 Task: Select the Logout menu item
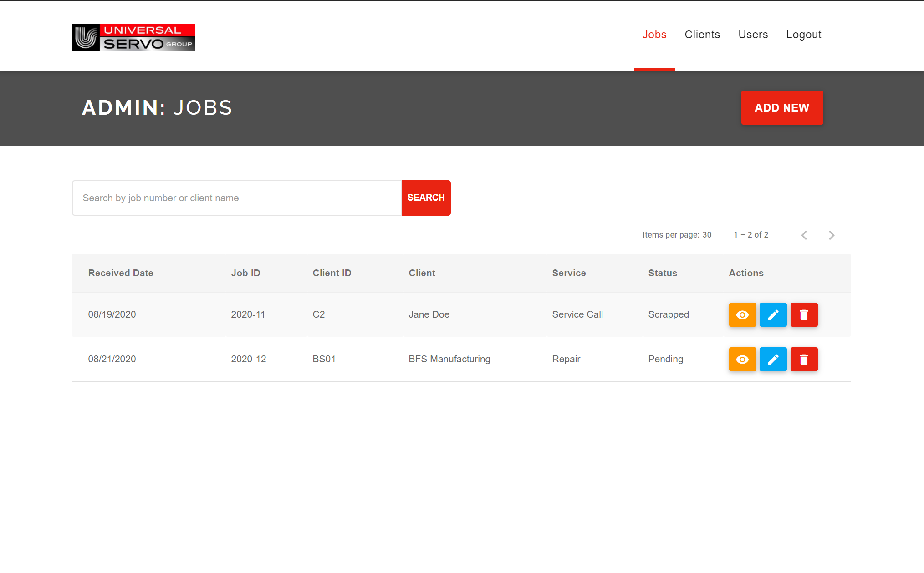[803, 35]
